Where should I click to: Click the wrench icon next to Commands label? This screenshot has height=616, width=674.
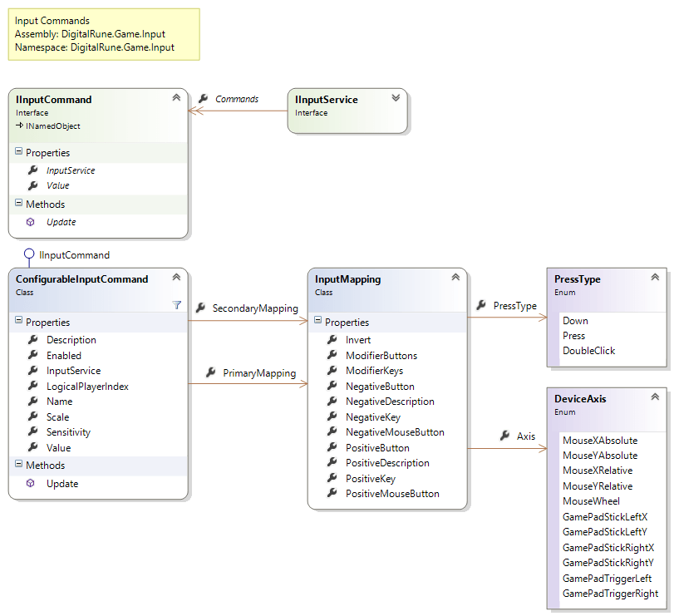point(202,98)
